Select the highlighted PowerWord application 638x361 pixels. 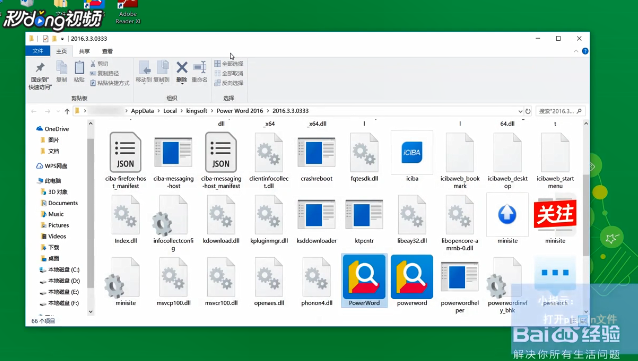click(364, 280)
